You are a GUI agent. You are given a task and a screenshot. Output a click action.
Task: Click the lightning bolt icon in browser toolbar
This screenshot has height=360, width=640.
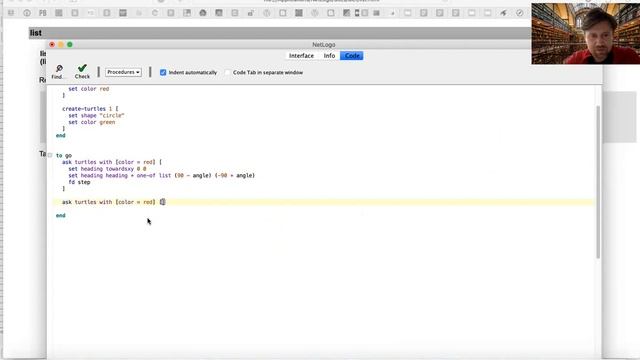point(504,13)
